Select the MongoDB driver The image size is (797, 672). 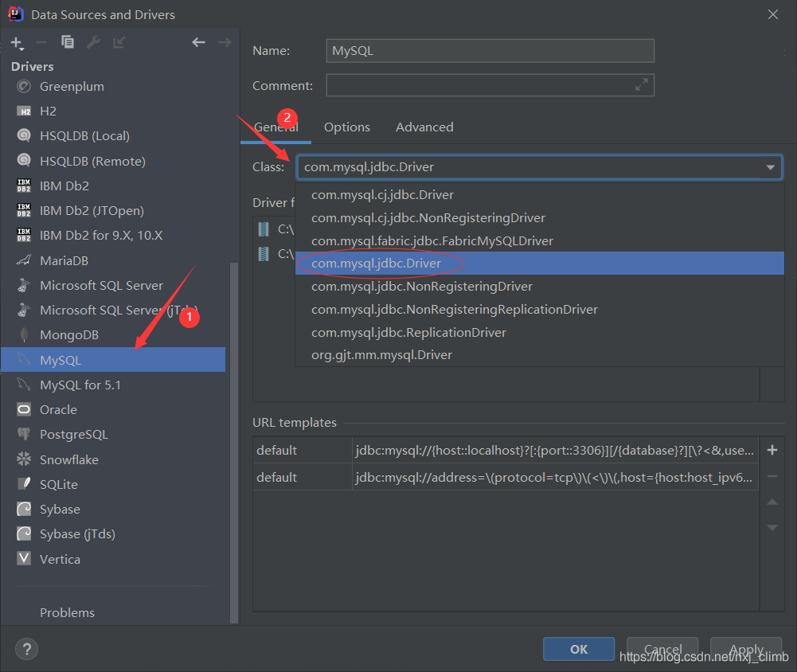tap(113, 335)
